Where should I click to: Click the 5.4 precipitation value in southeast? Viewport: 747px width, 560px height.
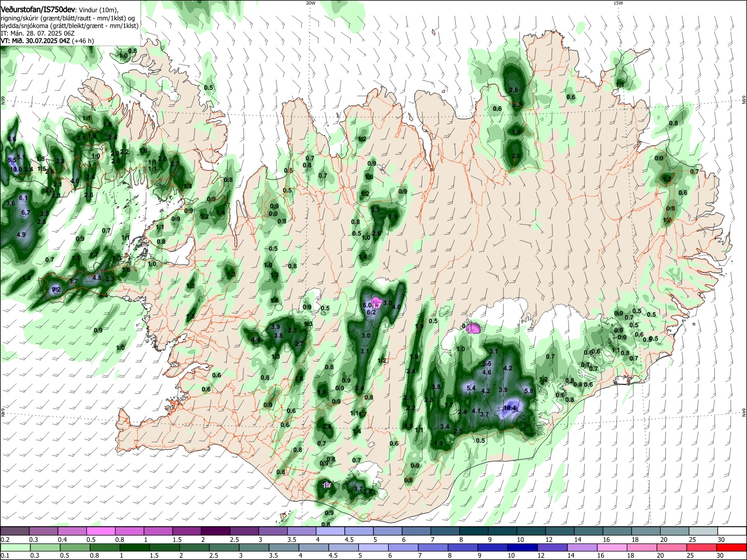click(x=472, y=388)
